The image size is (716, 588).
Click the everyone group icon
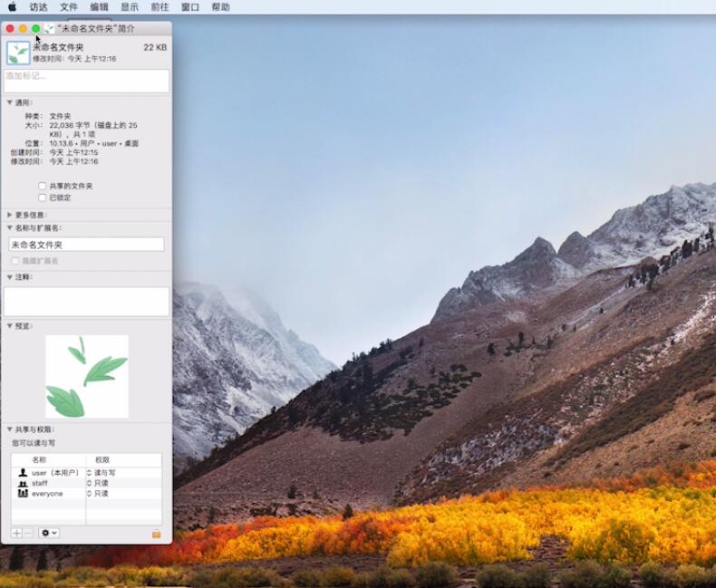point(23,494)
